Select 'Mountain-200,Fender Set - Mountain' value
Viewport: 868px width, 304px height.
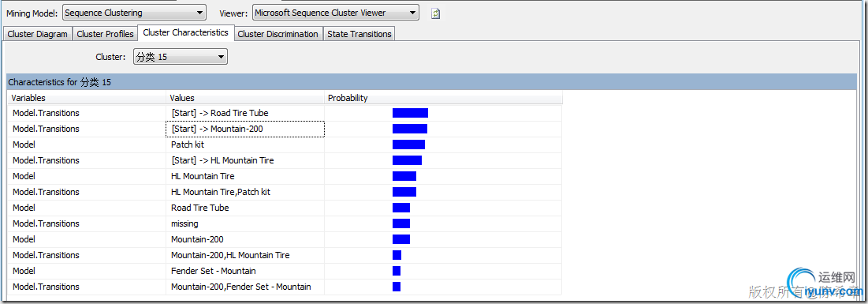coord(240,287)
